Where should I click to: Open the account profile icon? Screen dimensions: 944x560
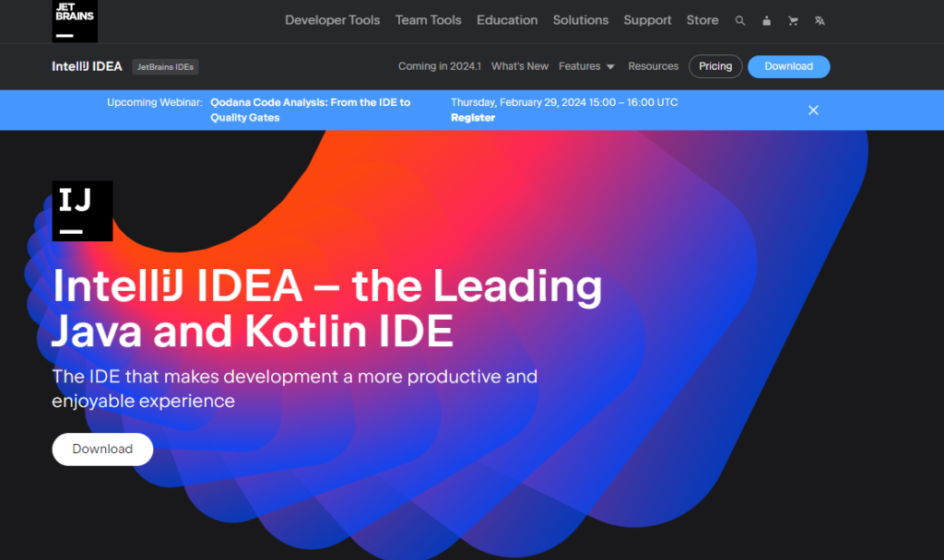(x=766, y=20)
